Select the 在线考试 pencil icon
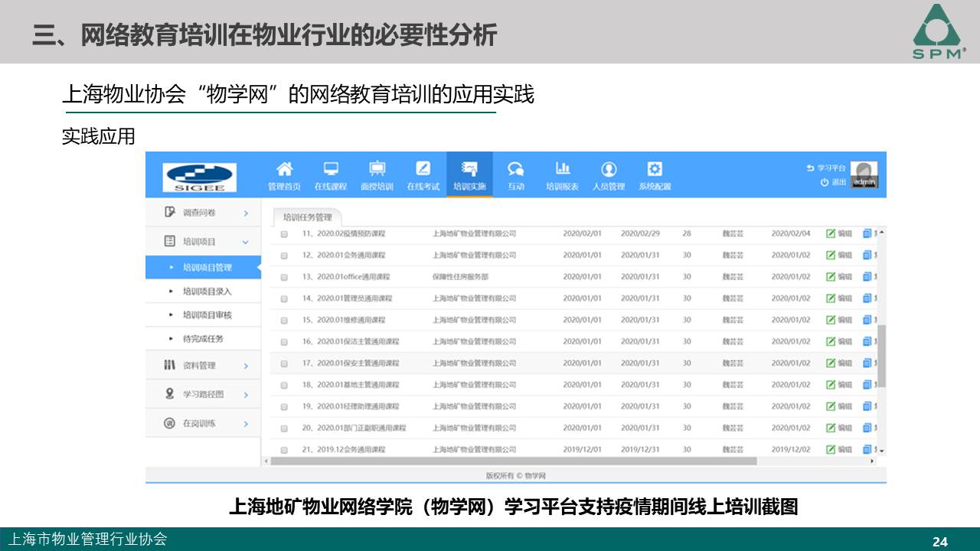Screen dimensions: 980x551 (423, 169)
